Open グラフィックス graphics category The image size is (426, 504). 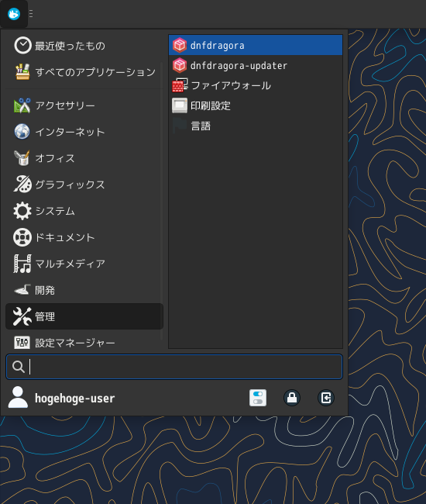coord(84,185)
